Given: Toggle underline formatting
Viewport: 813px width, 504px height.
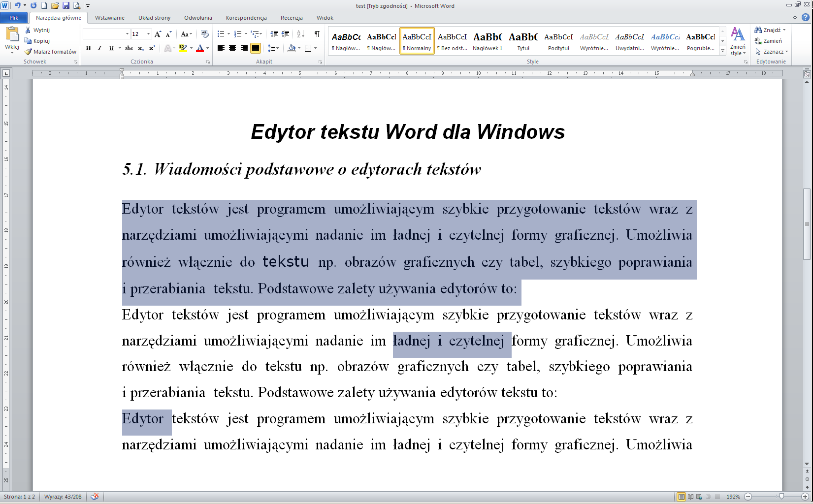Looking at the screenshot, I should coord(111,48).
